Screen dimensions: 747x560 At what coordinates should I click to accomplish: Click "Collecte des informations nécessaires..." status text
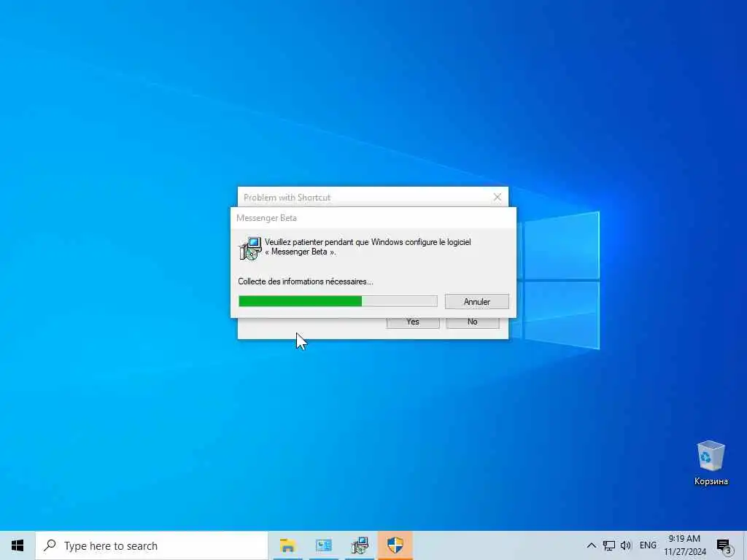coord(306,281)
